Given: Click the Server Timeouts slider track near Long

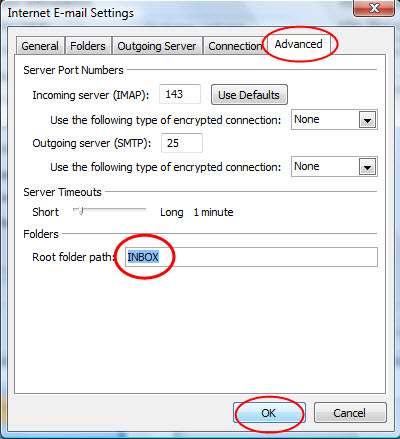Looking at the screenshot, I should point(138,210).
